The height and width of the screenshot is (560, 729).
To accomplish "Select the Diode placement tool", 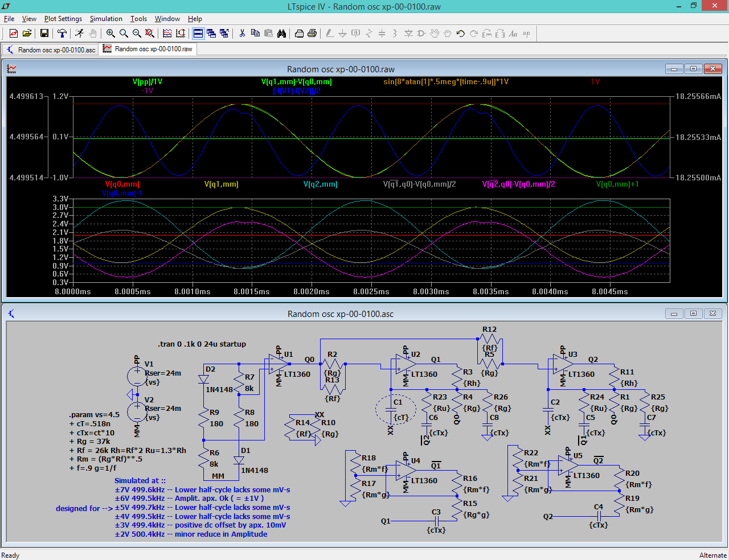I will coord(408,34).
